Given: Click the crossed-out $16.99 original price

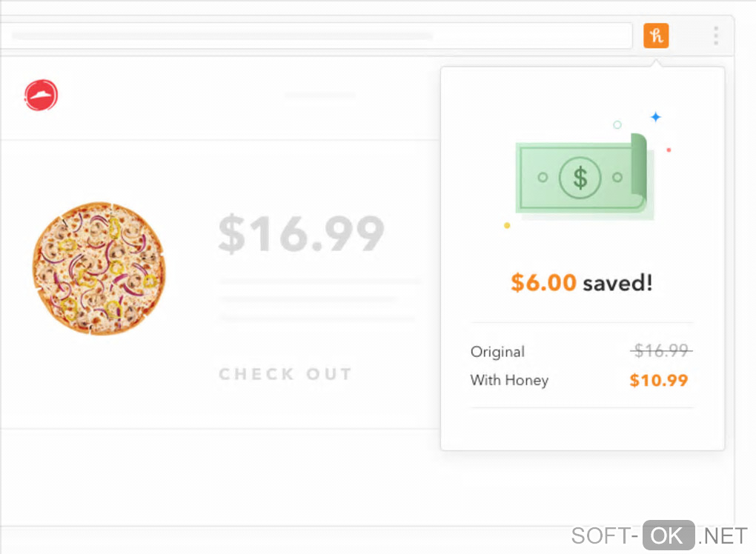Looking at the screenshot, I should (660, 350).
